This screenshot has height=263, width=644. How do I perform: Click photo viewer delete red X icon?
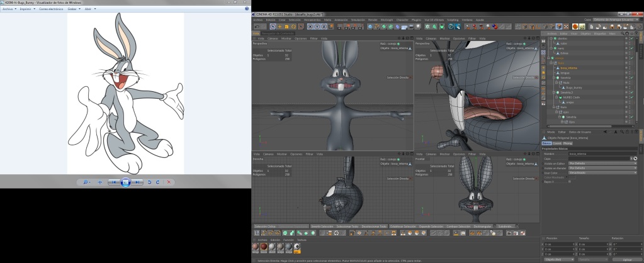[x=169, y=182]
